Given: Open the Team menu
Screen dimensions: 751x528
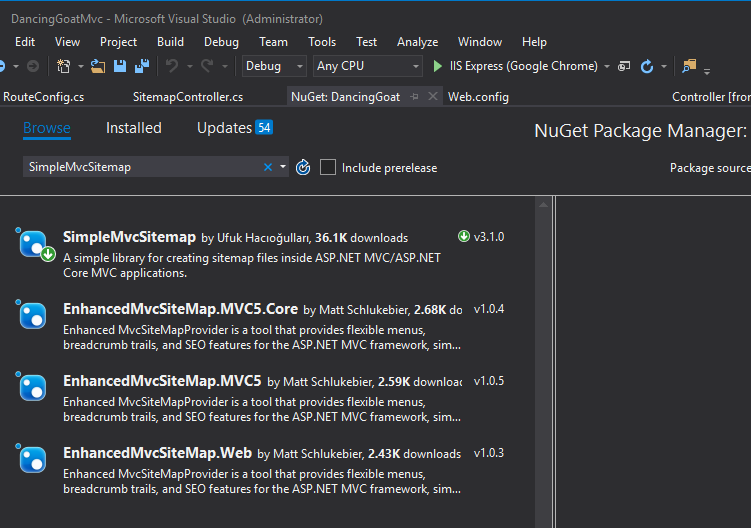Looking at the screenshot, I should [273, 42].
